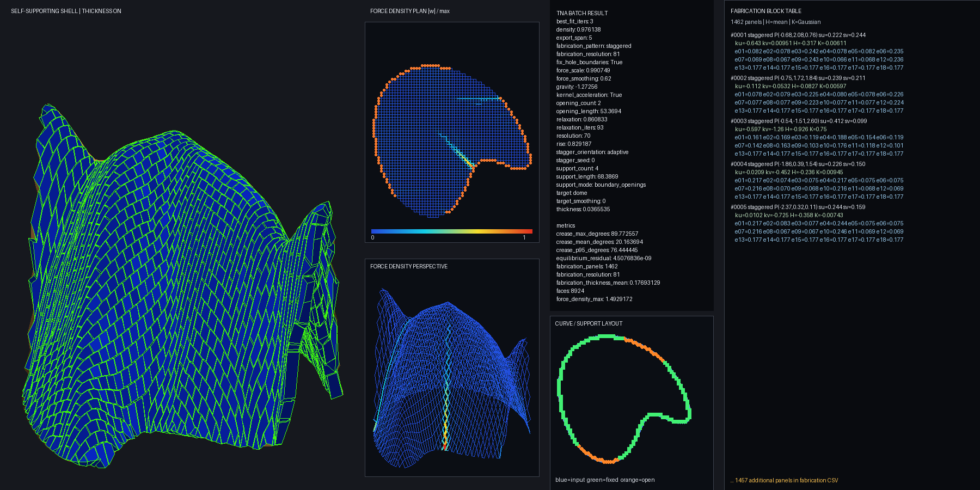Screen dimensions: 980x490
Task: Open the 1457 additional panels in fabrication CSV link
Action: point(785,480)
